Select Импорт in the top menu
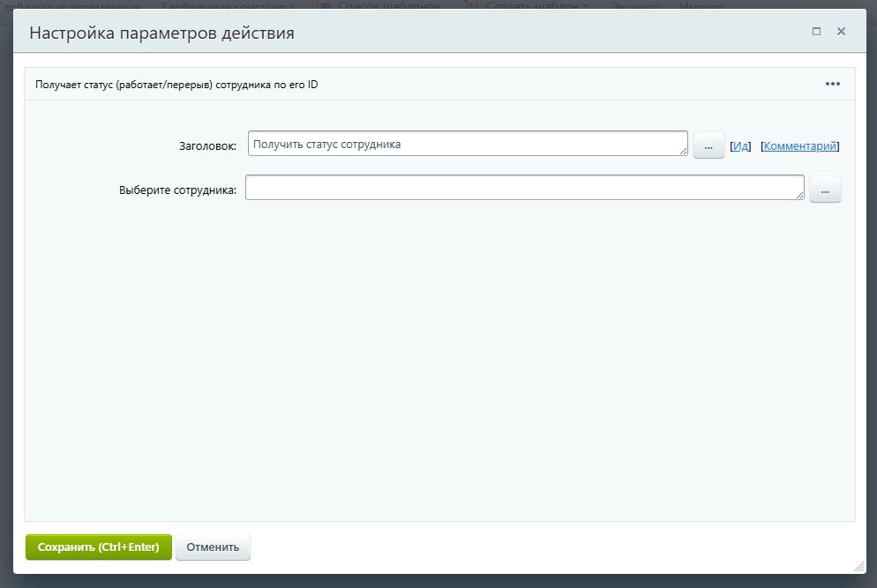The height and width of the screenshot is (588, 877). coord(703,6)
